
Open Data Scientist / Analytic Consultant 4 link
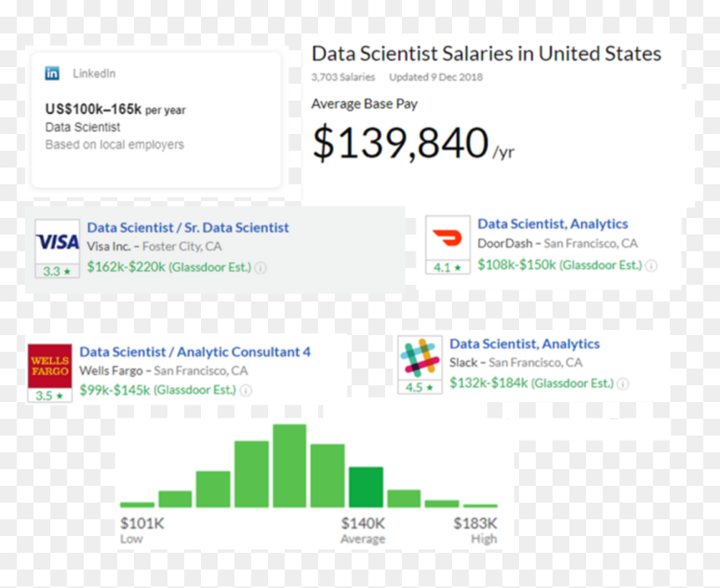tap(195, 352)
